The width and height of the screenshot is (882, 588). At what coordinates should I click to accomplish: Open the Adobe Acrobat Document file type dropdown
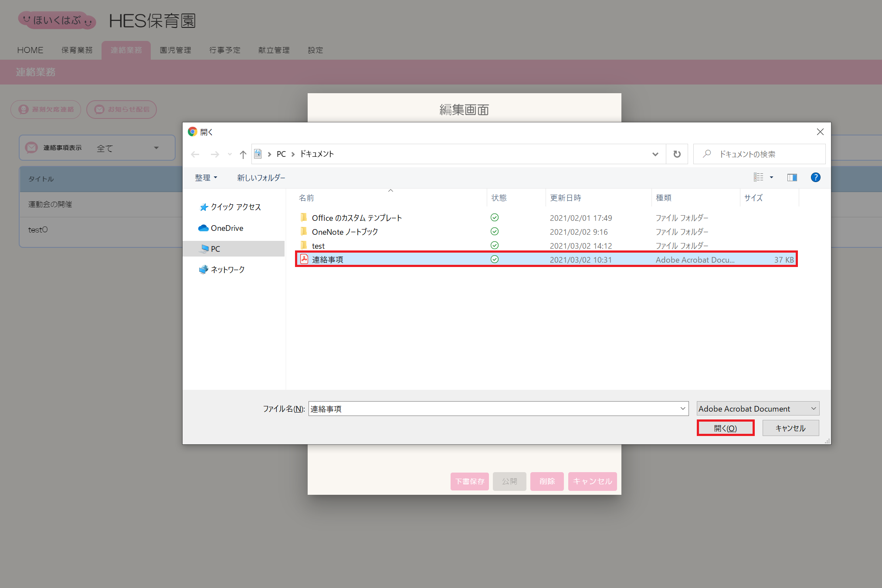tap(758, 409)
